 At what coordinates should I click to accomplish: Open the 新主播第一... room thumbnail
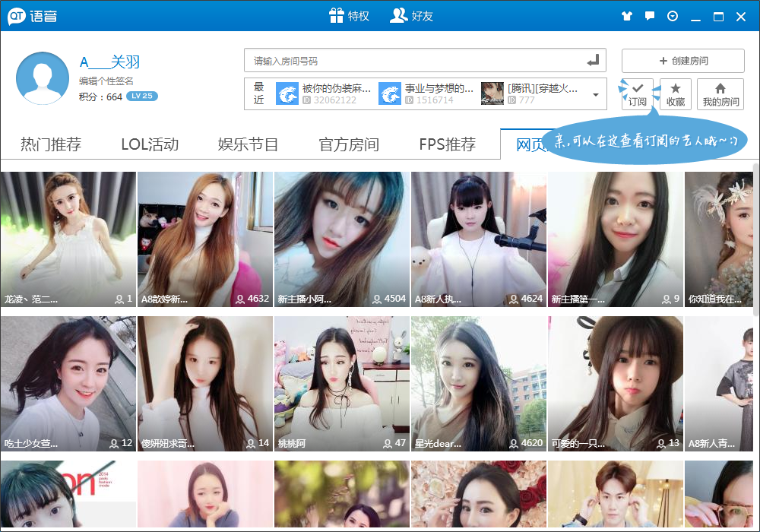[x=616, y=239]
